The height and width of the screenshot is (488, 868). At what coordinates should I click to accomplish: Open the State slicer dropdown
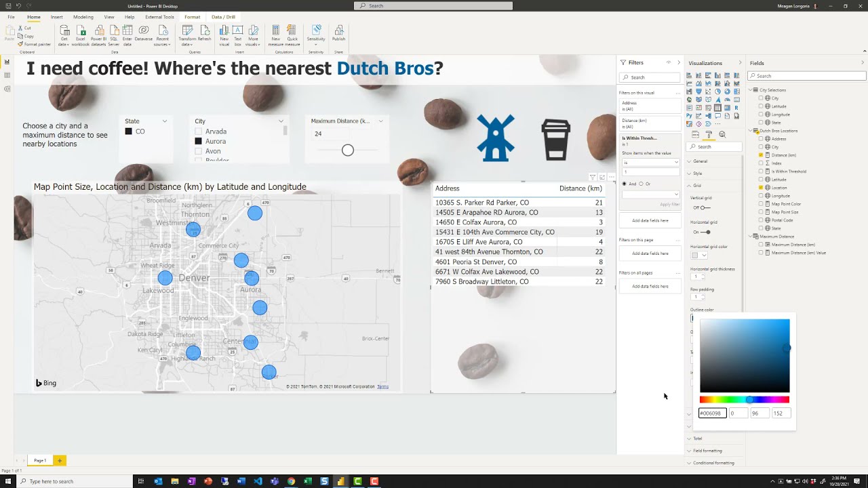165,121
